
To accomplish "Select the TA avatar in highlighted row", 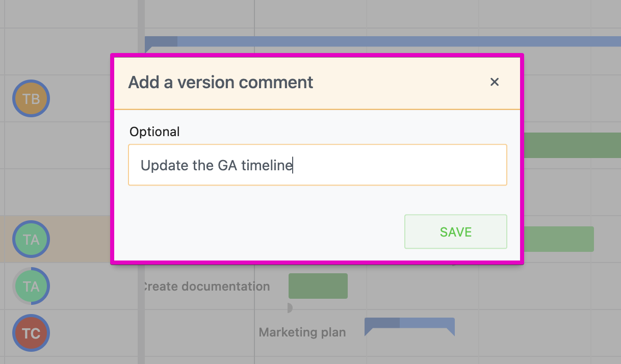I will pyautogui.click(x=31, y=239).
